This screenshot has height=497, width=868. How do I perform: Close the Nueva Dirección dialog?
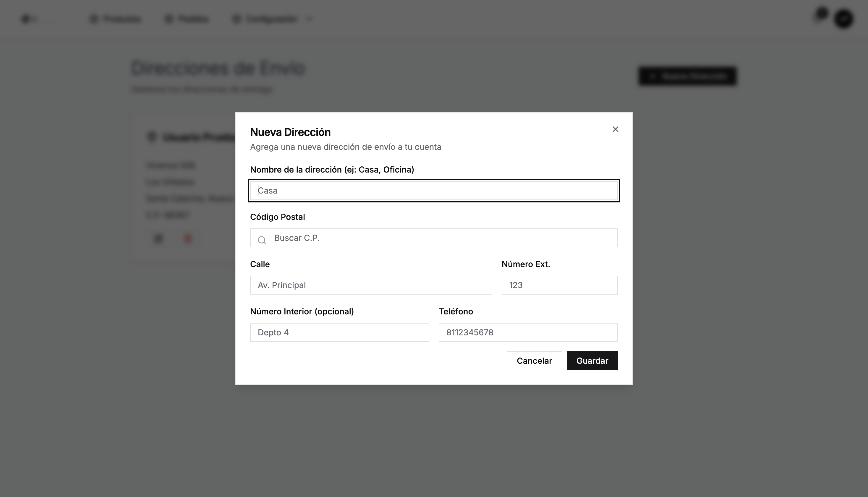pyautogui.click(x=615, y=129)
